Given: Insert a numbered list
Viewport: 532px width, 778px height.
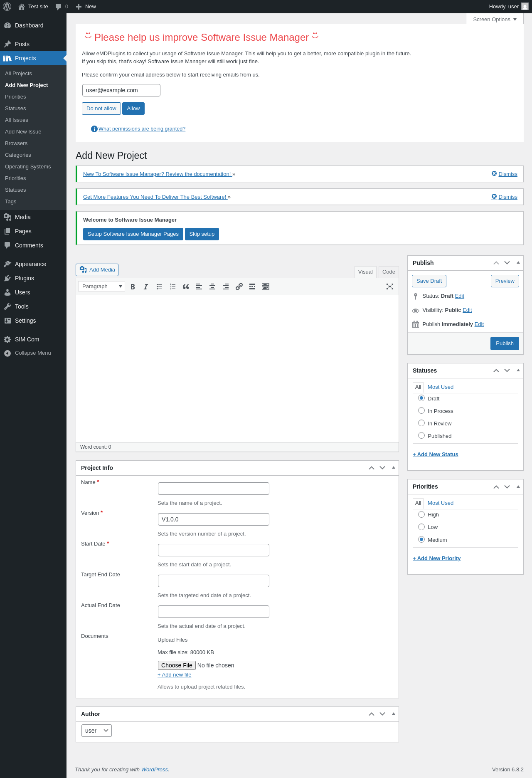Looking at the screenshot, I should tap(172, 287).
